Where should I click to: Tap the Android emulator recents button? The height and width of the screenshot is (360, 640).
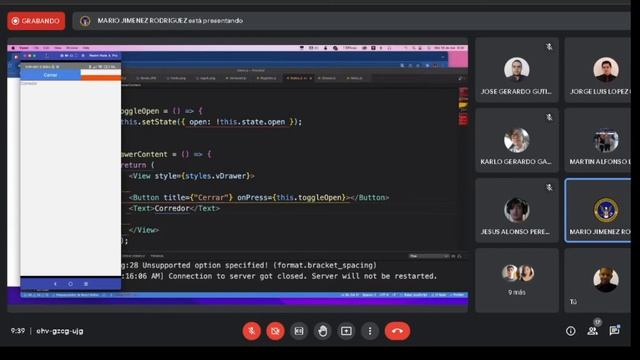tap(86, 284)
